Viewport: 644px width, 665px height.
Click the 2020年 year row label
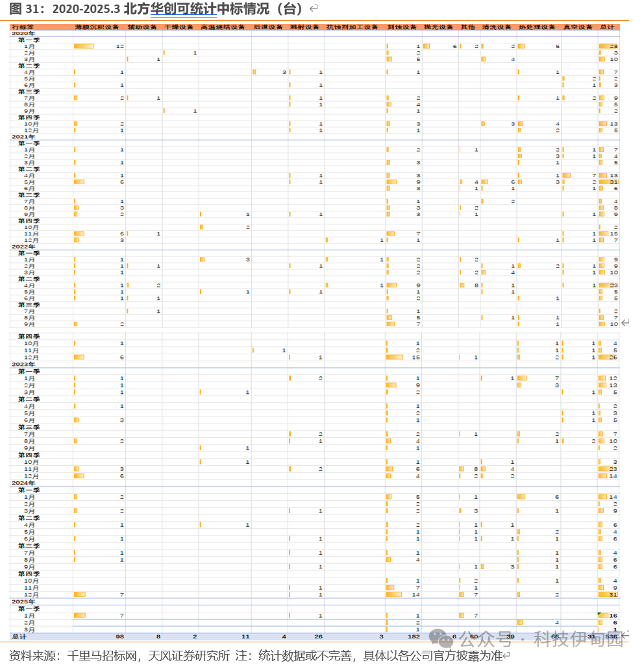[23, 34]
